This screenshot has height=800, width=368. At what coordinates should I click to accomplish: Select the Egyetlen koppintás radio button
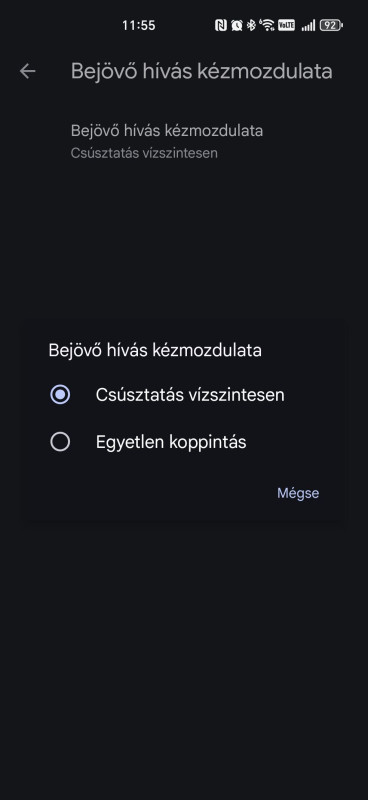tap(60, 442)
